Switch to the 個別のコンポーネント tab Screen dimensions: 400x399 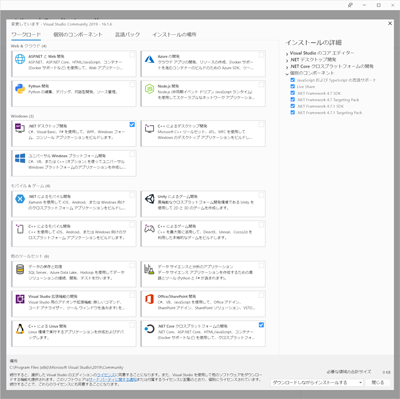coord(78,34)
